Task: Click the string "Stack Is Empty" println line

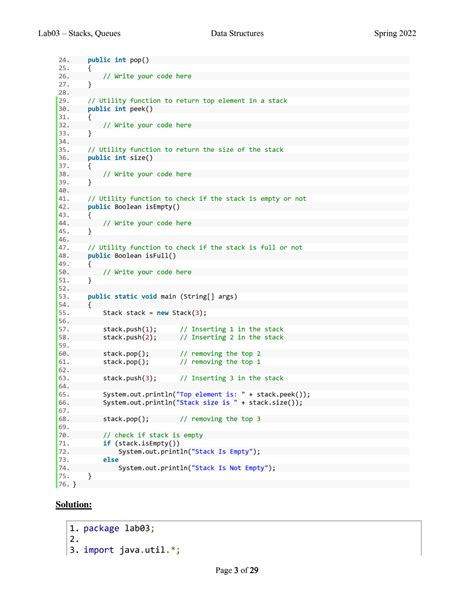Action: click(x=189, y=452)
